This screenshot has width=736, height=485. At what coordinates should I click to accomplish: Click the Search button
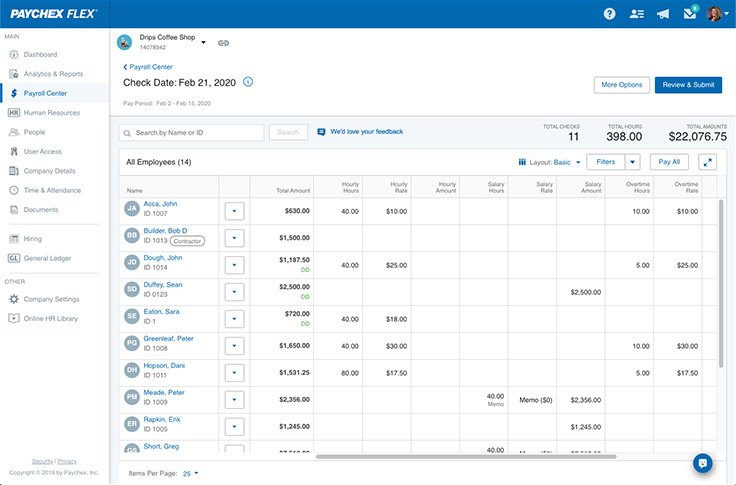[x=288, y=132]
